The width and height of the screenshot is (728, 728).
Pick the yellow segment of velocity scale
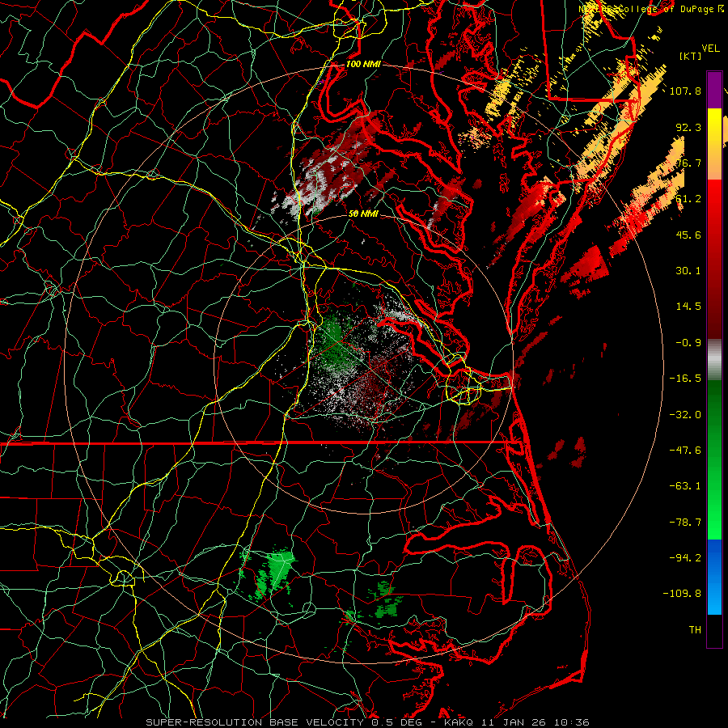click(x=714, y=126)
